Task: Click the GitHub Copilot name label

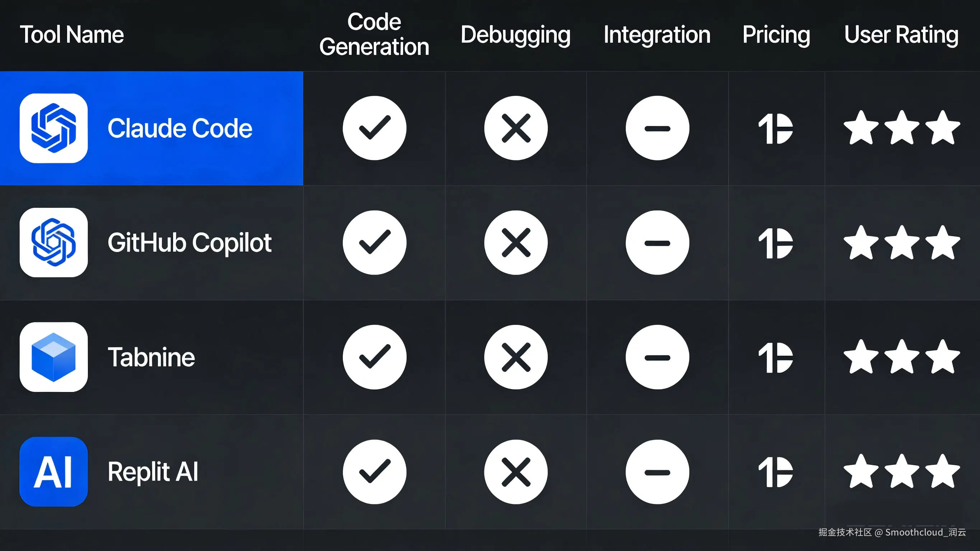Action: click(190, 242)
